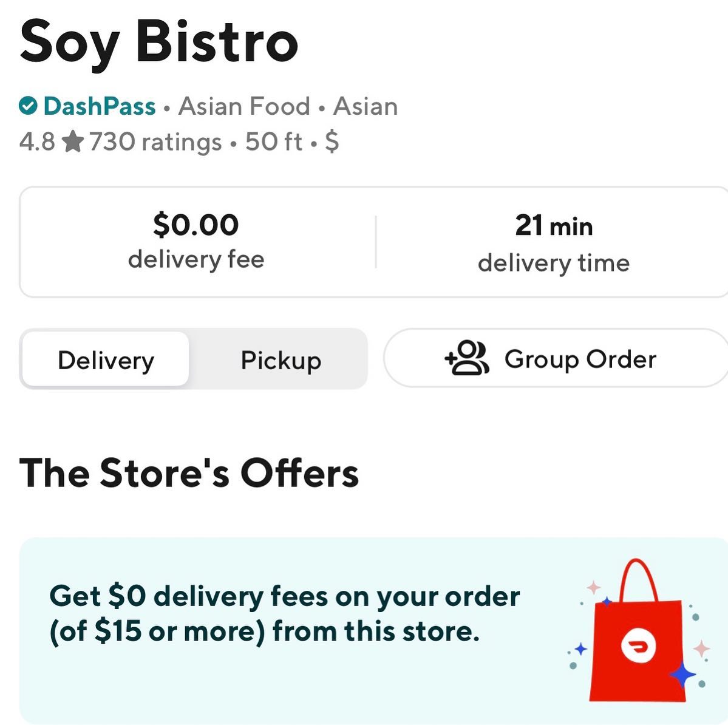This screenshot has width=728, height=725.
Task: Click the Asian Food category tag
Action: pos(244,106)
